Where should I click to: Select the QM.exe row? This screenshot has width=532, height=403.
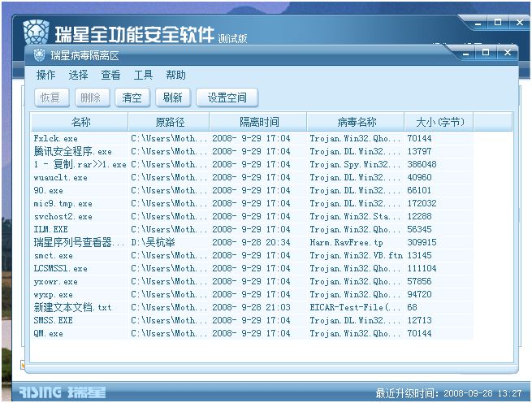[252, 333]
